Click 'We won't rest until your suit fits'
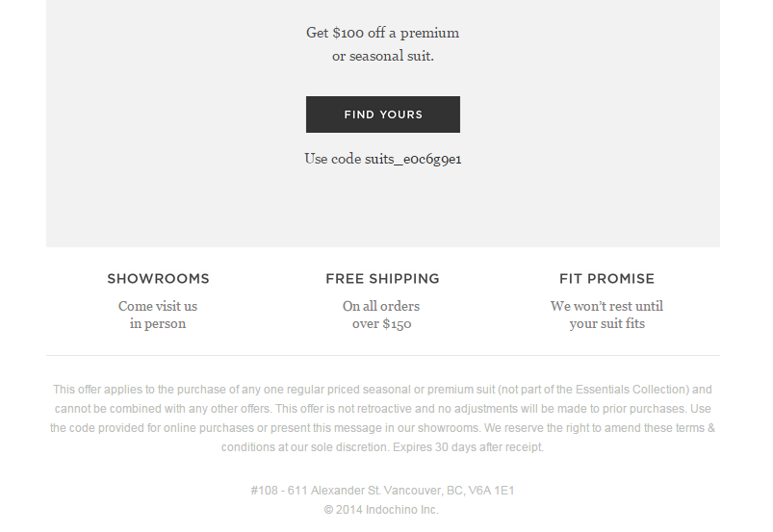This screenshot has width=773, height=532. point(606,315)
